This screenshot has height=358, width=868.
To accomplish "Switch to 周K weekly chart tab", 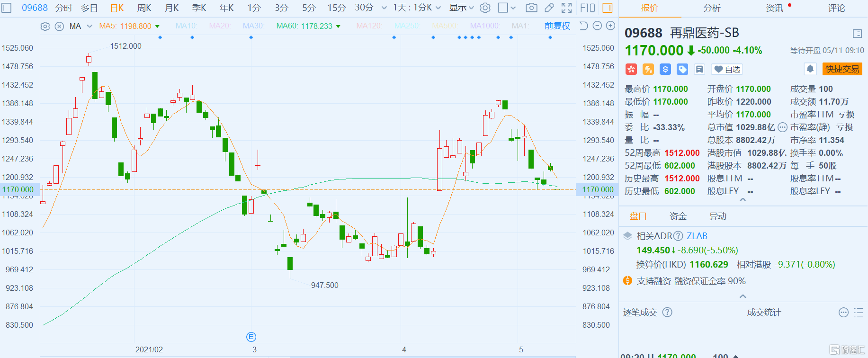I will point(144,8).
